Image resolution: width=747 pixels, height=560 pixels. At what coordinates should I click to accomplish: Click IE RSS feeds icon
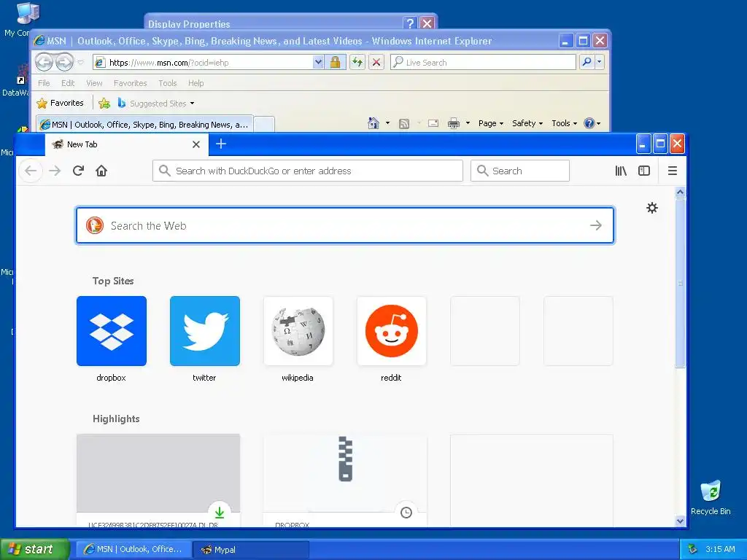tap(404, 124)
